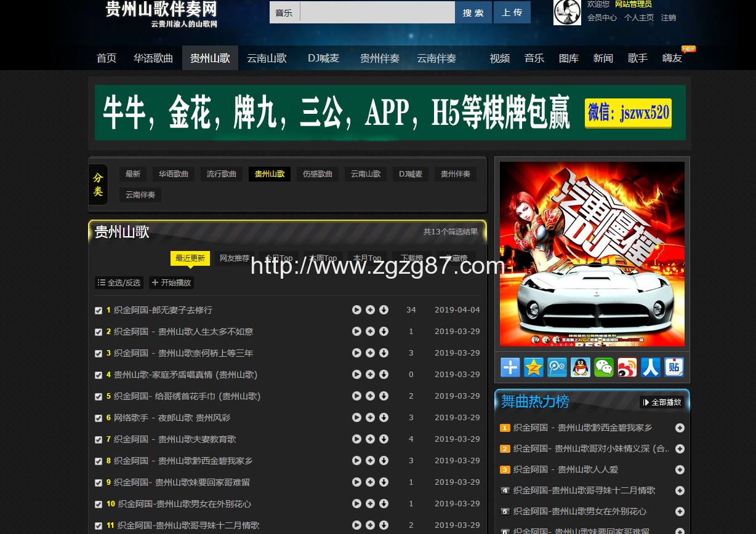Click the search text input field
The image size is (756, 534).
click(377, 12)
